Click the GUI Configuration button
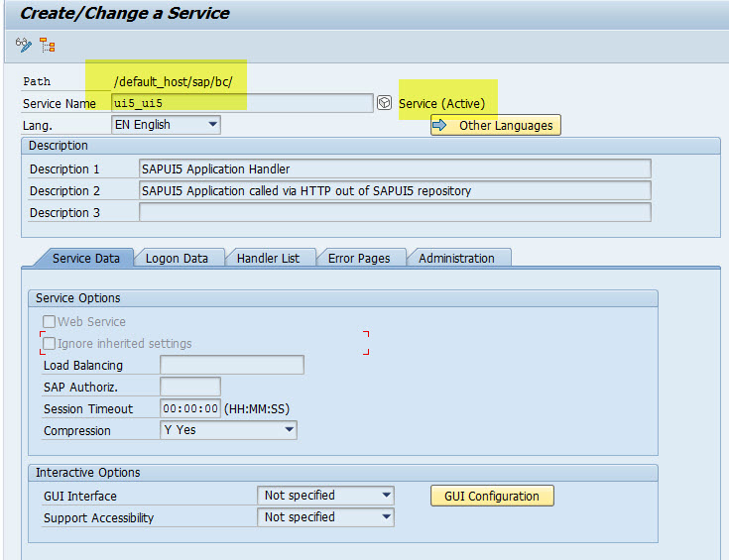The image size is (729, 560). tap(492, 496)
